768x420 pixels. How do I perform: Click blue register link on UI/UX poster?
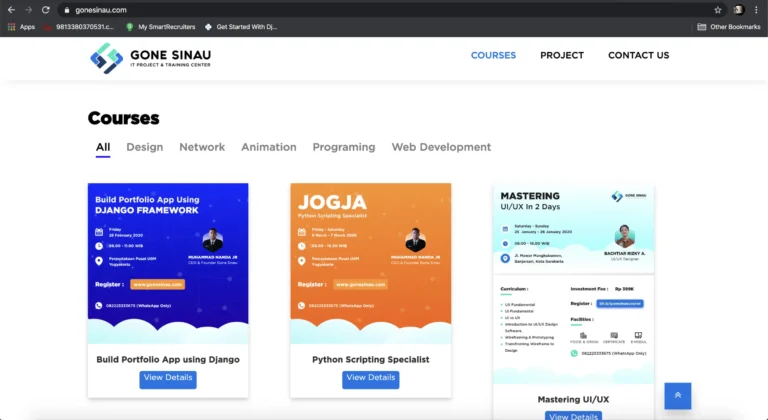point(620,304)
